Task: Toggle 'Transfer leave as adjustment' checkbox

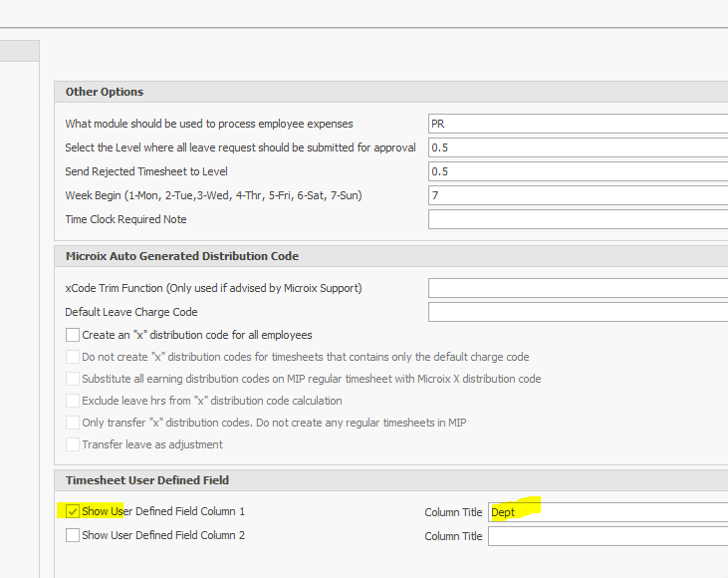Action: (73, 444)
